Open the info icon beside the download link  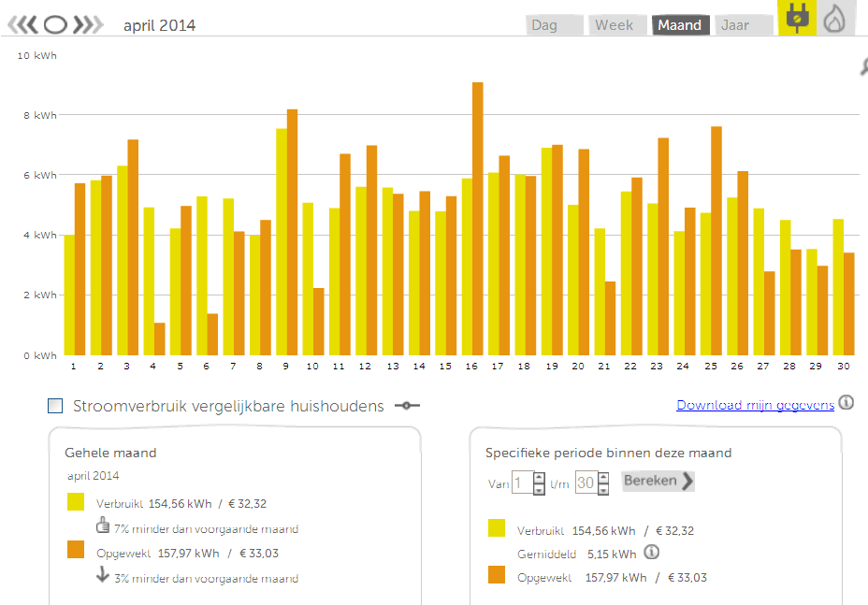846,402
